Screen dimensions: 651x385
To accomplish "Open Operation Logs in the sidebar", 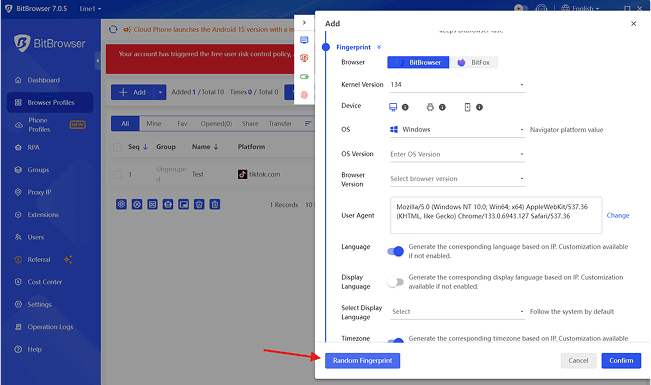I will coord(50,327).
